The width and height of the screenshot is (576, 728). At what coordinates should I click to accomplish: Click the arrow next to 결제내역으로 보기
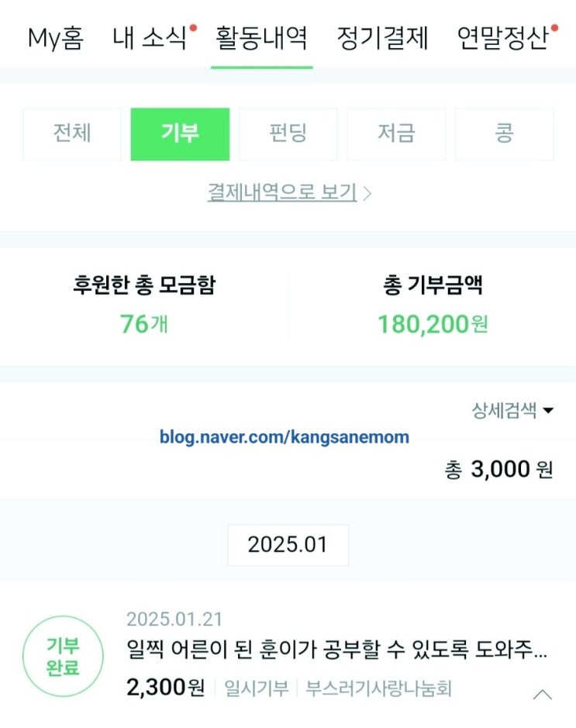pos(367,193)
